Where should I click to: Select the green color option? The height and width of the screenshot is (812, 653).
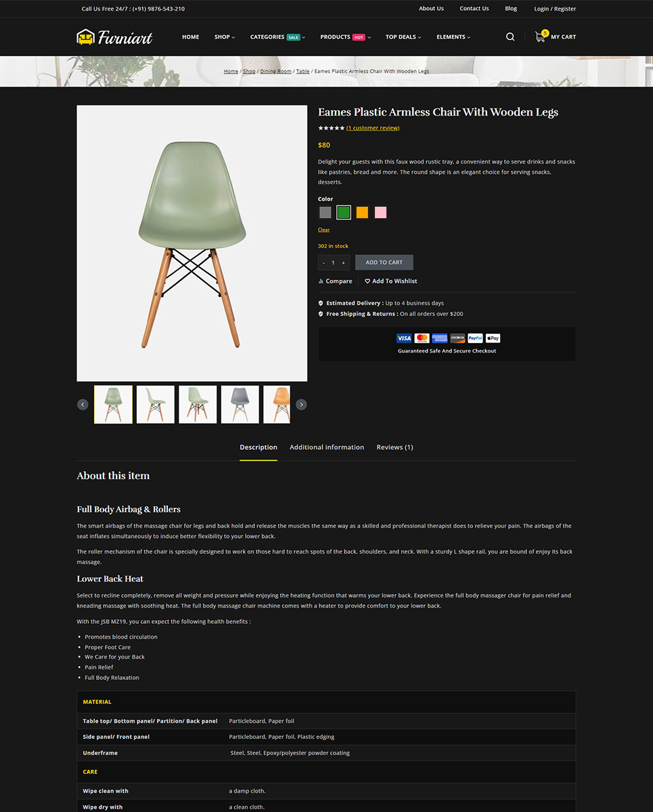tap(344, 212)
